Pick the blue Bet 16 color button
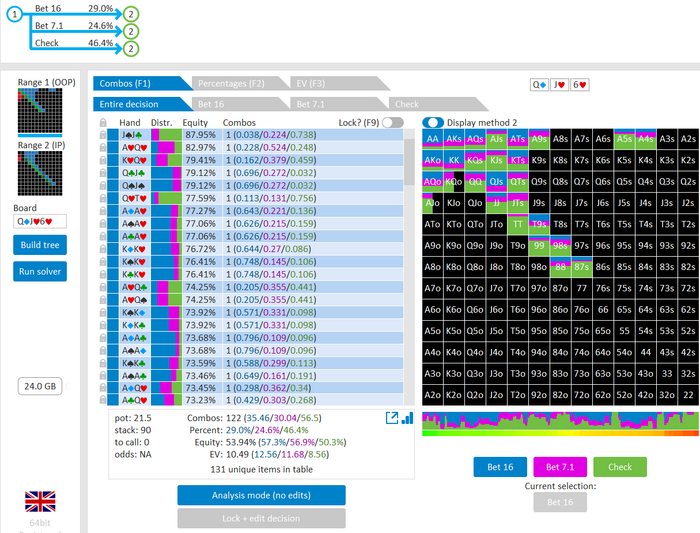Image resolution: width=700 pixels, height=533 pixels. tap(500, 467)
